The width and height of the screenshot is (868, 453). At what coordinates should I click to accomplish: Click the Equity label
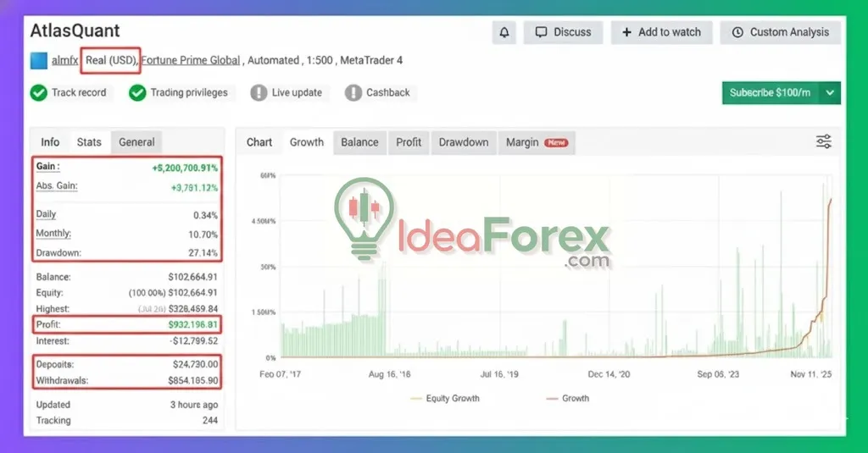click(50, 293)
